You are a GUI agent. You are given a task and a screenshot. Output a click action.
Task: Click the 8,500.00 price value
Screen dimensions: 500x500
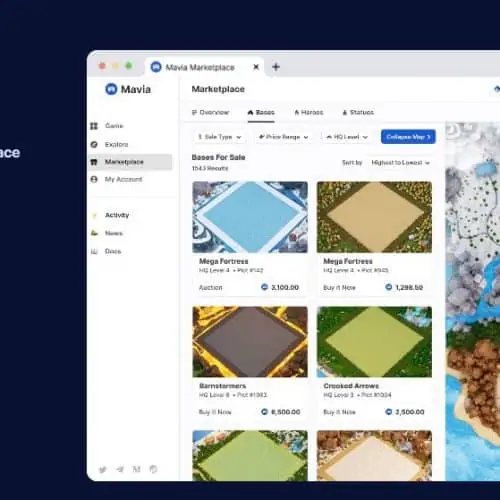point(286,412)
